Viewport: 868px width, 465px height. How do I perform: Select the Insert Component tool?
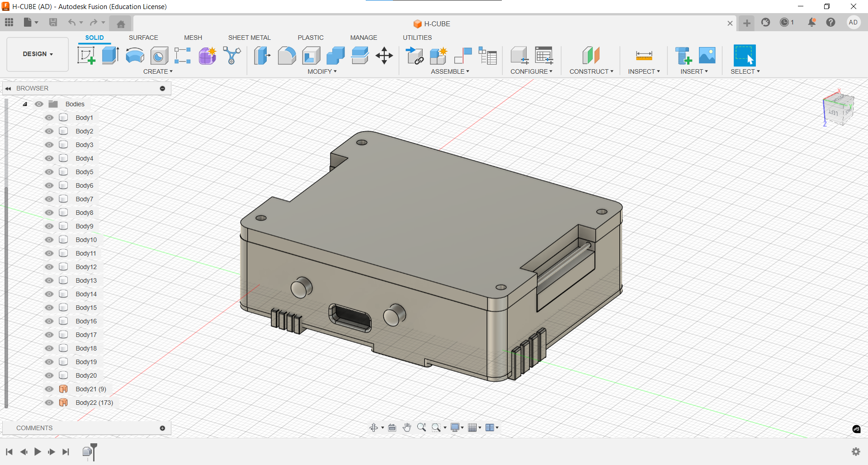point(415,56)
